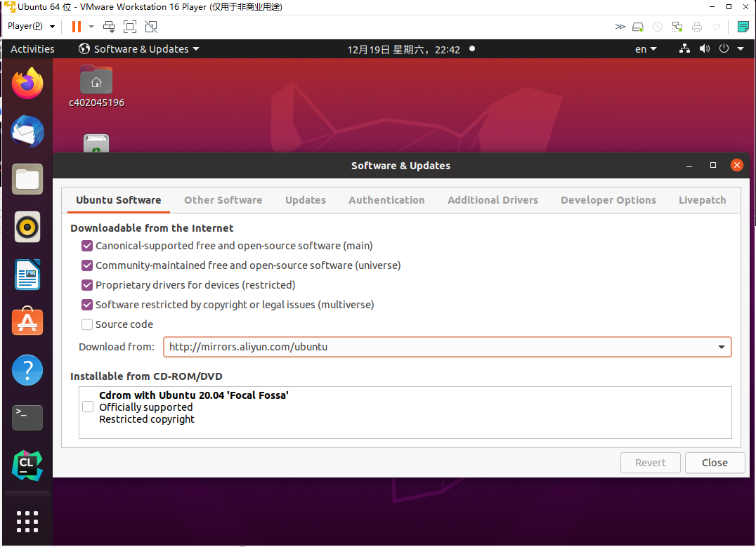The height and width of the screenshot is (547, 756).
Task: Open the Files manager from the dock
Action: click(27, 179)
